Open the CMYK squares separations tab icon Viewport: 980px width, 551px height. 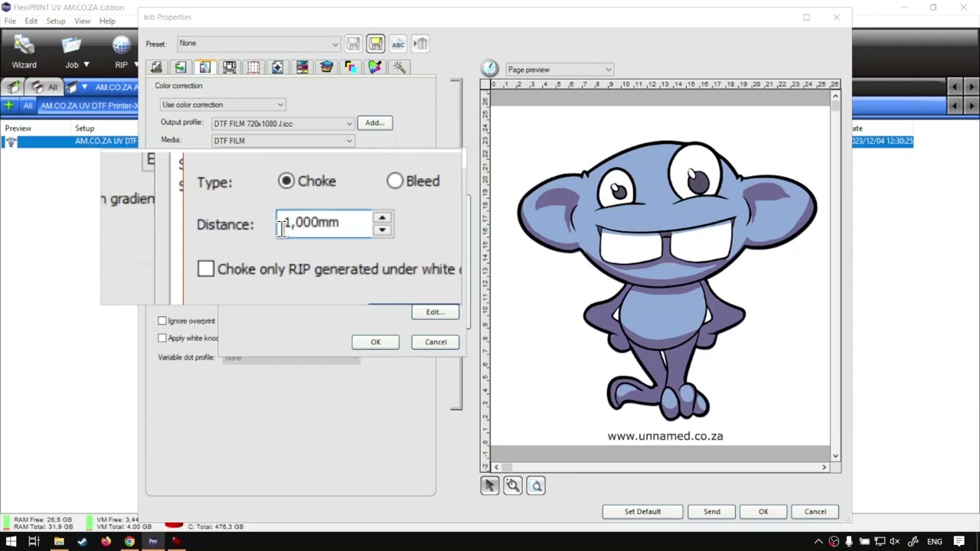(351, 67)
